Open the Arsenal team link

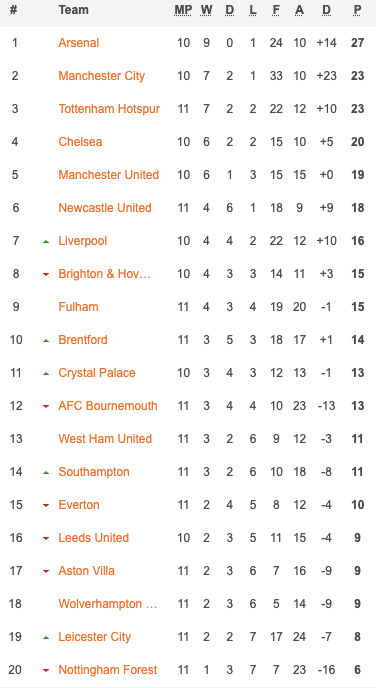[79, 43]
